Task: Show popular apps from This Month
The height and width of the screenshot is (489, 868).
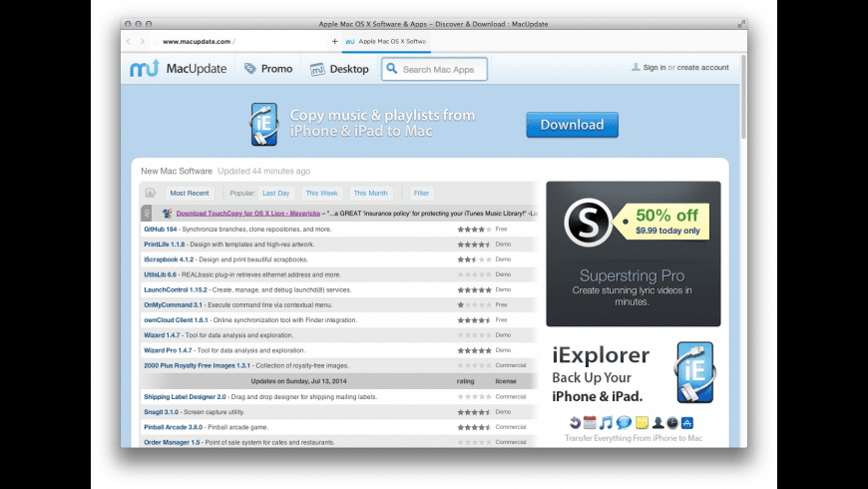Action: coord(370,193)
